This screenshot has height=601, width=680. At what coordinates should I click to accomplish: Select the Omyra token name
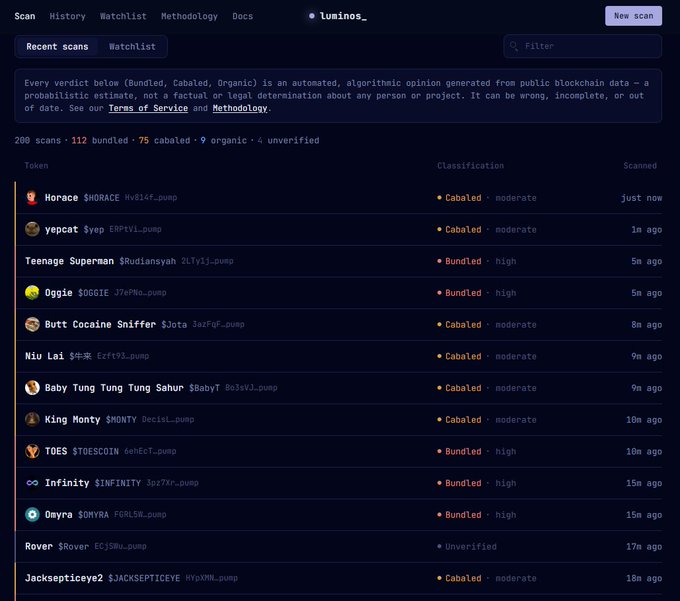click(x=59, y=514)
